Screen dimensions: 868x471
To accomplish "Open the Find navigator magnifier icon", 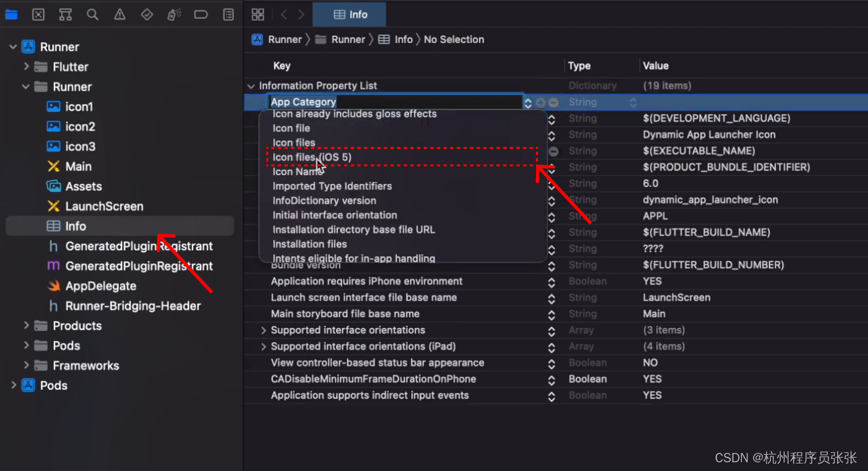I will pos(93,14).
